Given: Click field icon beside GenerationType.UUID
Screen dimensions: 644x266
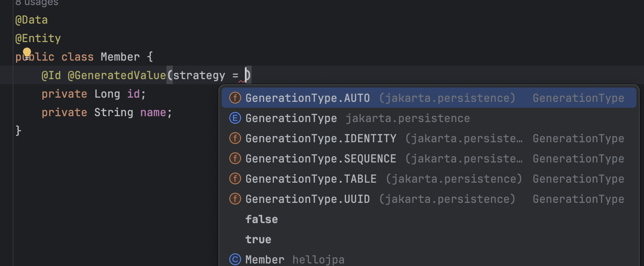Looking at the screenshot, I should [x=235, y=199].
